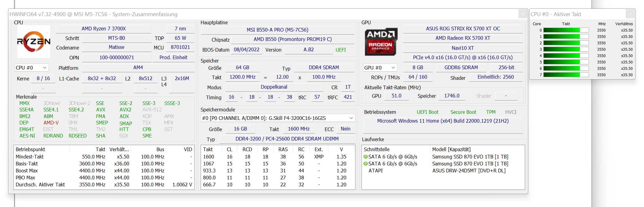Click the 1200.0 MHz memory Takt field
Image resolution: width=644 pixels, height=207 pixels.
242,77
